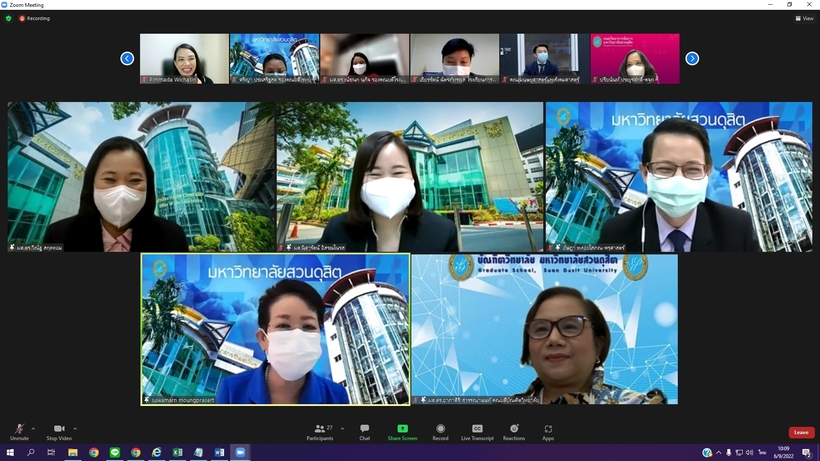Select the video tile of the man wearing glasses
The image size is (820, 461).
(x=679, y=177)
